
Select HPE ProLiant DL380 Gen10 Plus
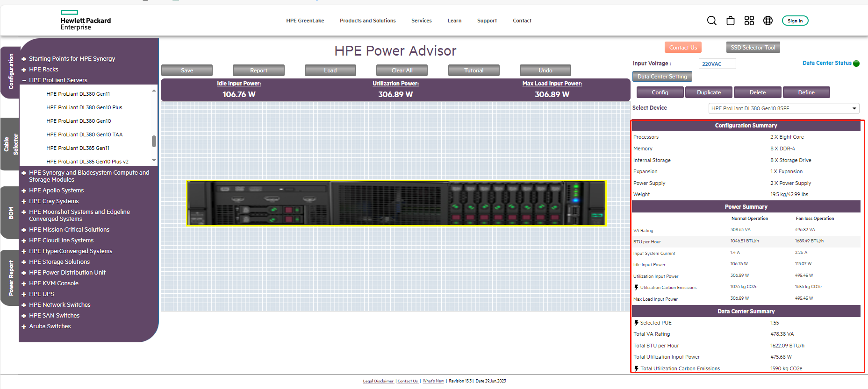pos(84,107)
